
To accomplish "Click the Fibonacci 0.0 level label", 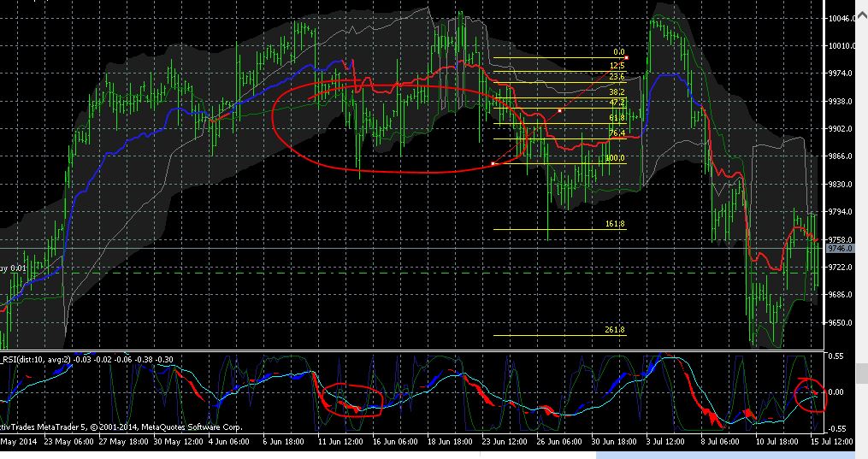I will click(619, 52).
